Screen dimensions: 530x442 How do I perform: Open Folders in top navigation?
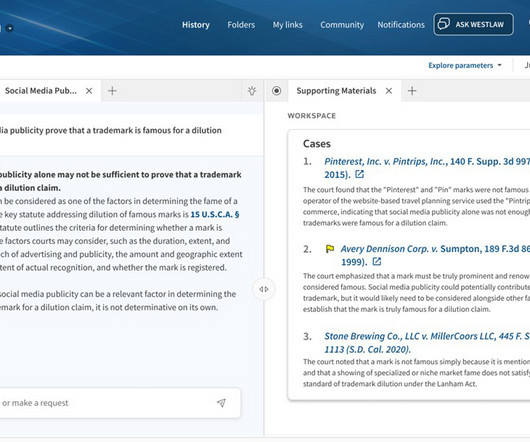click(241, 25)
